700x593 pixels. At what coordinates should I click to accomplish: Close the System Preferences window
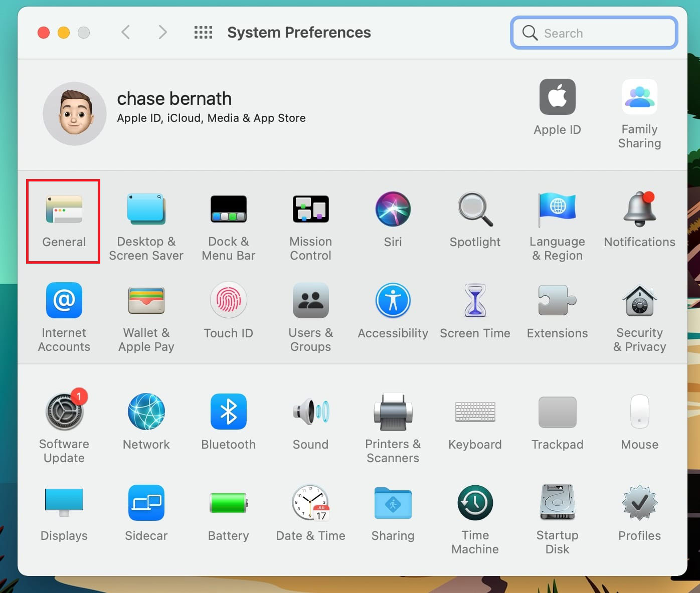(44, 33)
